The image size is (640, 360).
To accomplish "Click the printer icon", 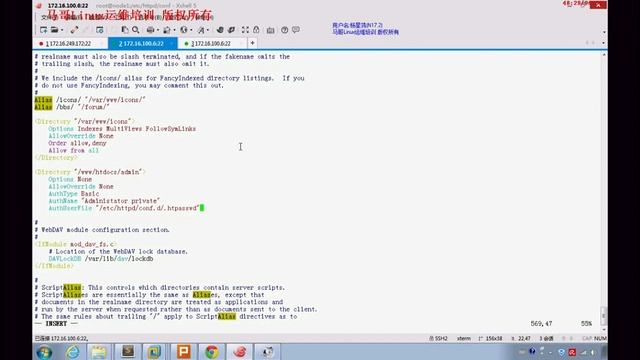I will pos(151,30).
